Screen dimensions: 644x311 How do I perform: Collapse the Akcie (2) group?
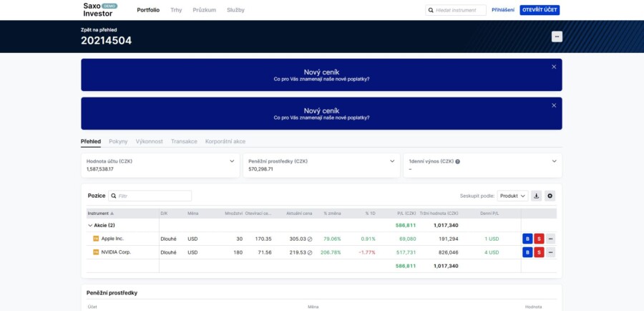tap(90, 226)
